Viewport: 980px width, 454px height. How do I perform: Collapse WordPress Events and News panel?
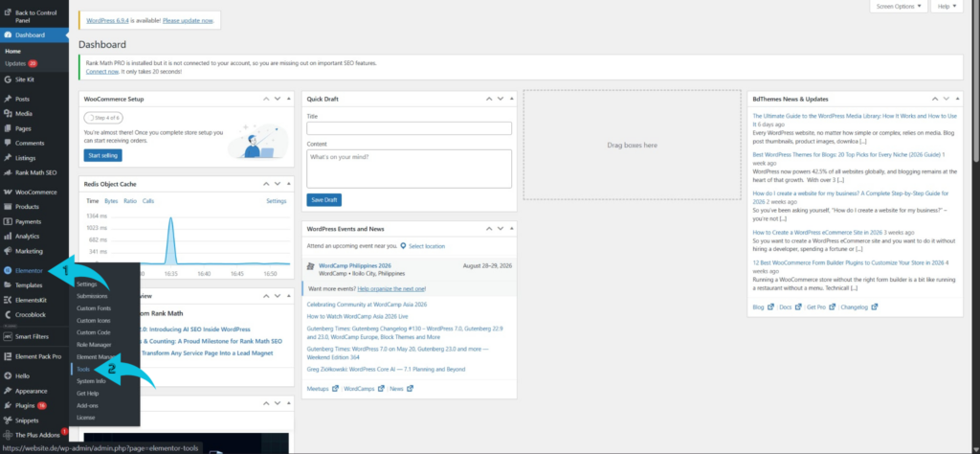tap(511, 229)
